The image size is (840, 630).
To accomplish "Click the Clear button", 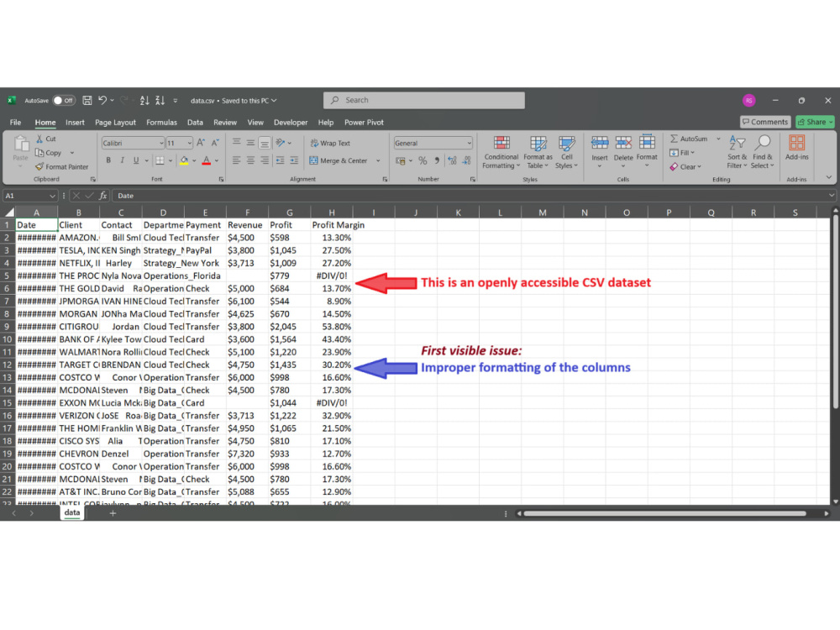I will 685,166.
